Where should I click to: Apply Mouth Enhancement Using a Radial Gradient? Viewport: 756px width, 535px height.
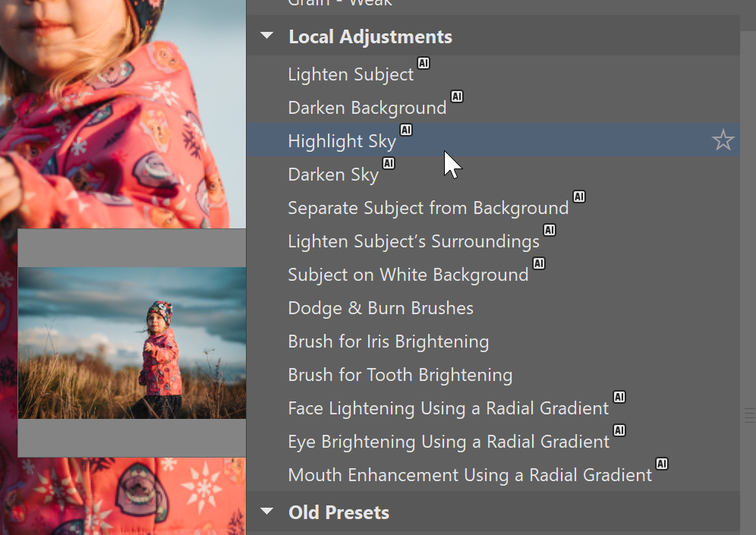point(470,475)
